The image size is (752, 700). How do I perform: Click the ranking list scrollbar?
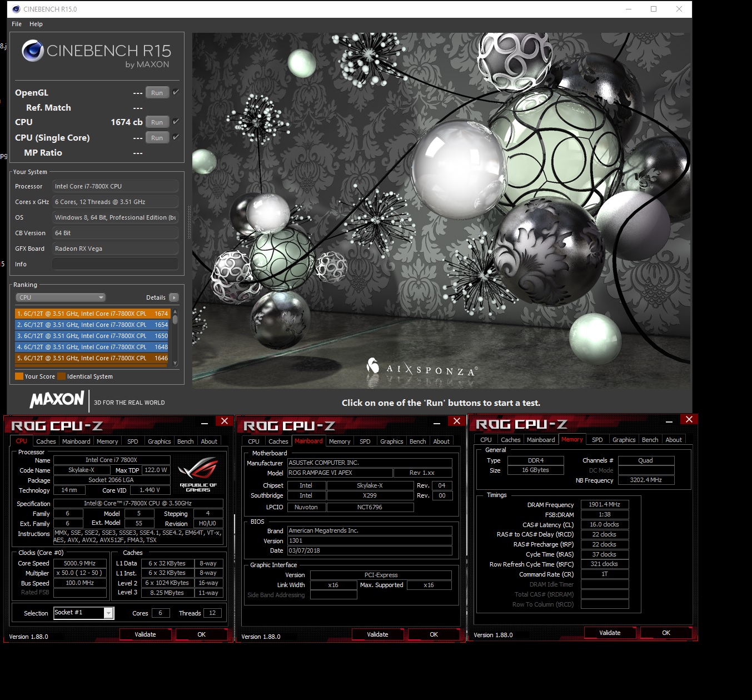pyautogui.click(x=175, y=336)
